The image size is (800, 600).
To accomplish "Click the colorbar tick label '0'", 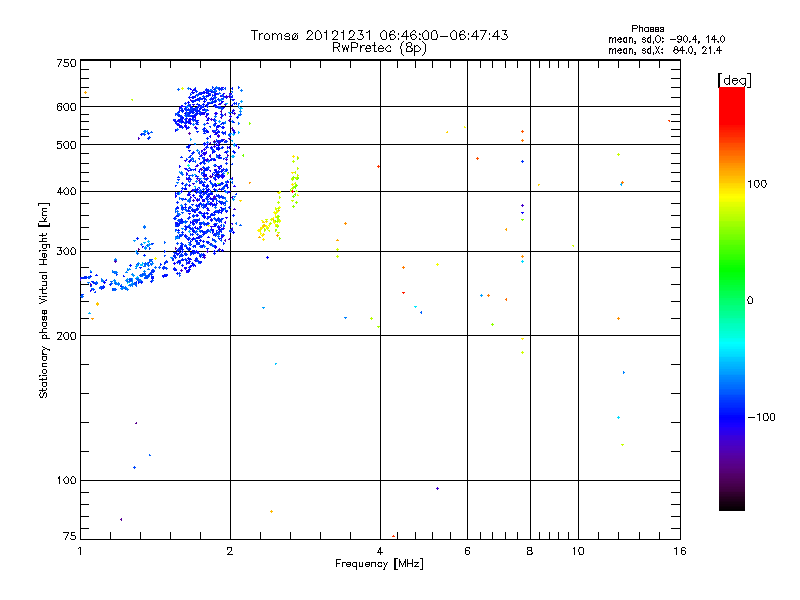I will click(750, 301).
